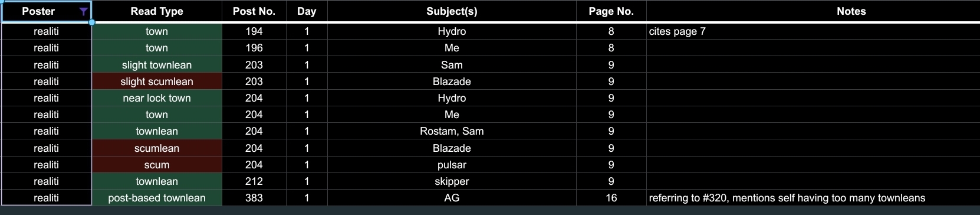Click the 'Rostam, Sam' subject cell
The image size is (980, 215).
tap(452, 131)
